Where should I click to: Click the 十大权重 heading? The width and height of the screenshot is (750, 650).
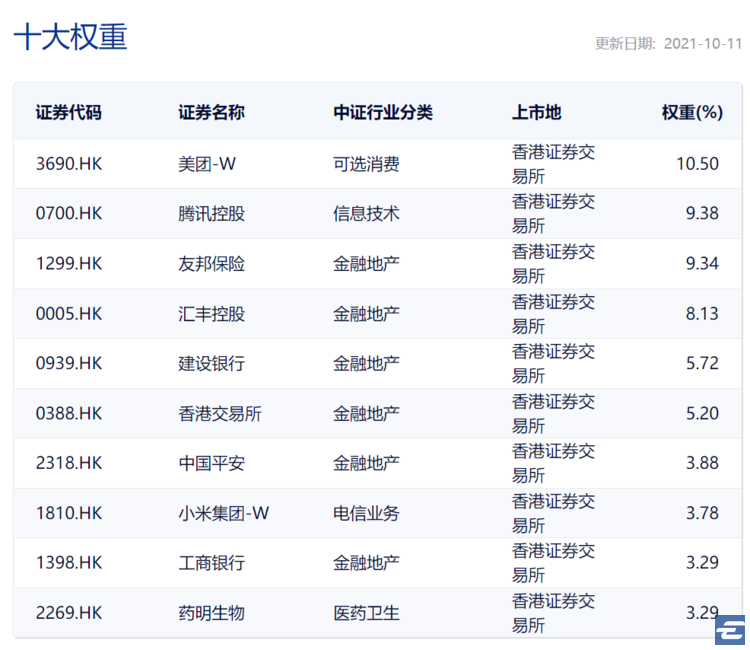[70, 37]
